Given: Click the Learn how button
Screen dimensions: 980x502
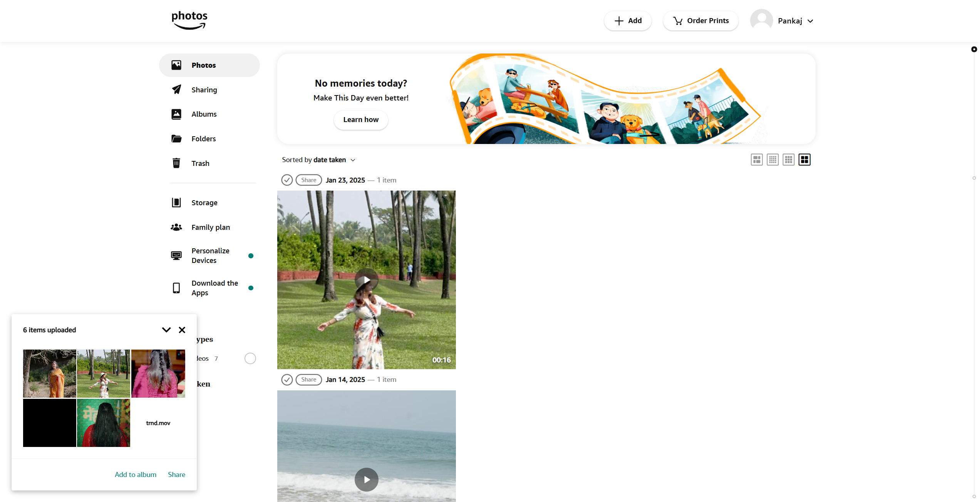Looking at the screenshot, I should (360, 120).
